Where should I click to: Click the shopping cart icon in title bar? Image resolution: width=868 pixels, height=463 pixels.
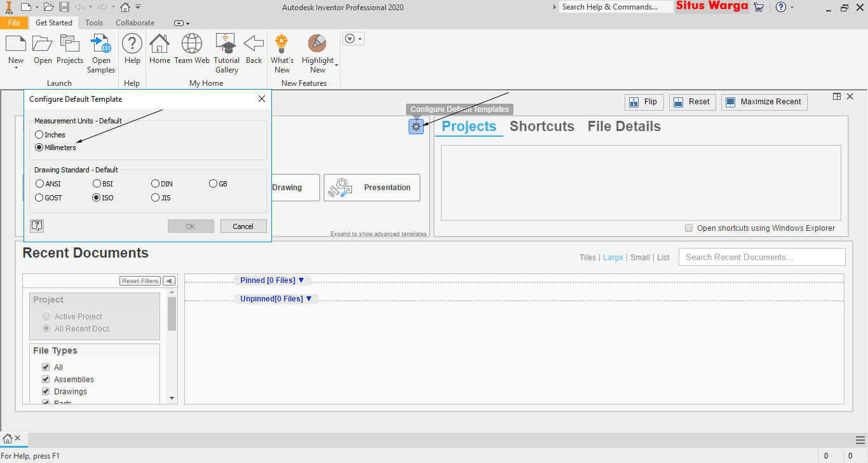[759, 7]
